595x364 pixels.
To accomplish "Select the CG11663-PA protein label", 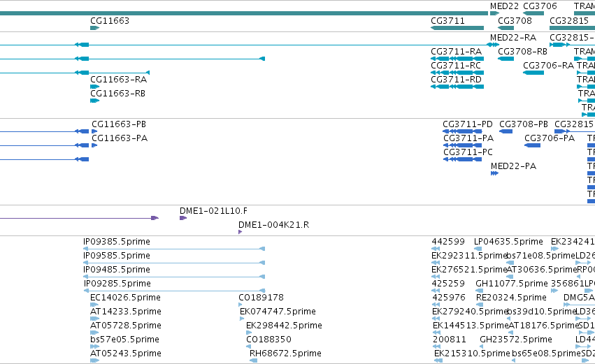I will point(120,138).
